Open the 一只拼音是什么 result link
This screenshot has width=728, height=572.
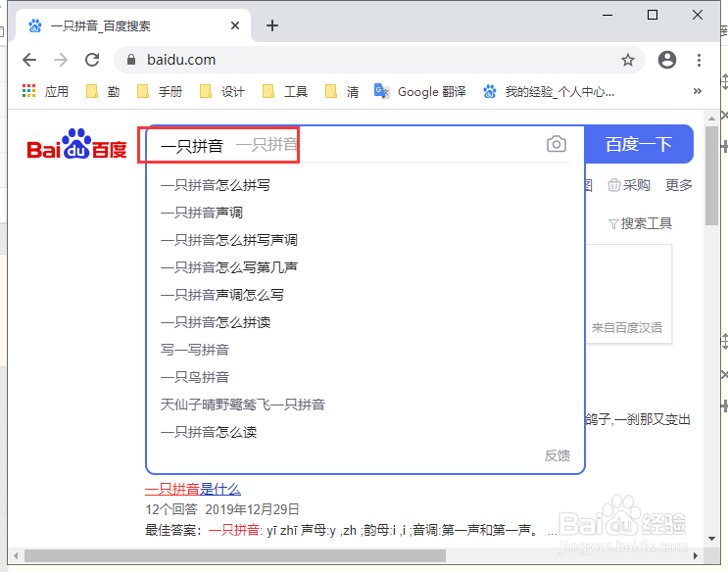pyautogui.click(x=193, y=489)
